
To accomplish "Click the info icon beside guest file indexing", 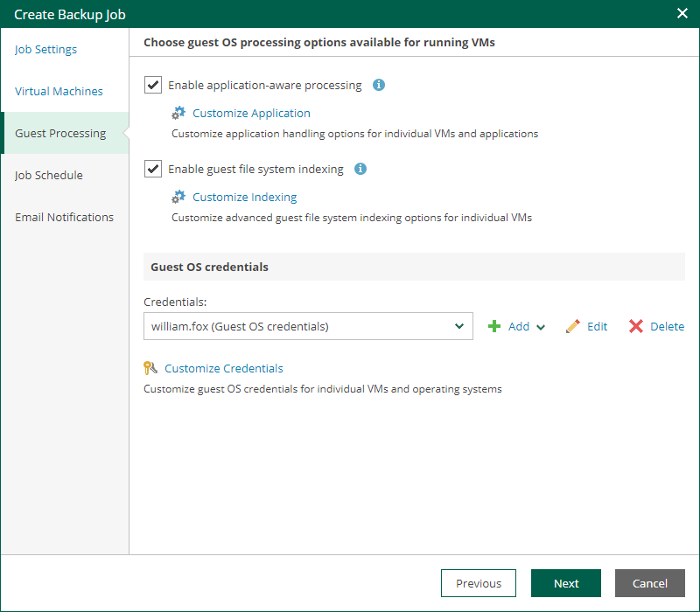I will [x=360, y=169].
